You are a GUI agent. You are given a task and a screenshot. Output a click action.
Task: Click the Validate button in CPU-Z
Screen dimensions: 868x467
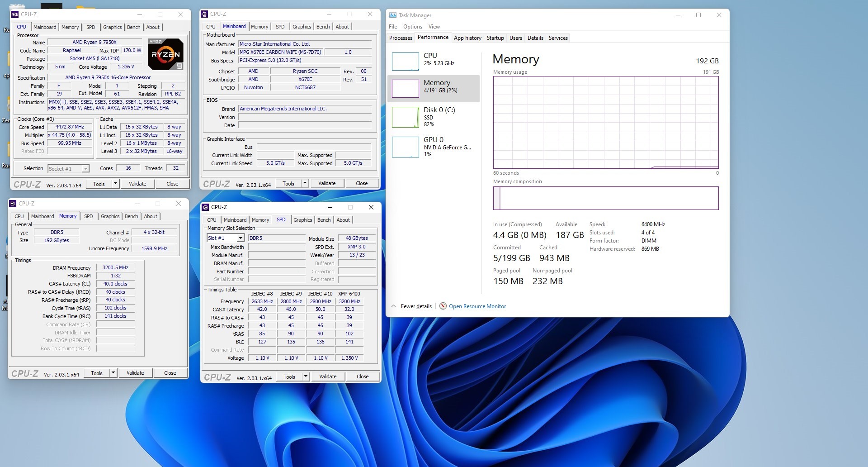pyautogui.click(x=137, y=183)
